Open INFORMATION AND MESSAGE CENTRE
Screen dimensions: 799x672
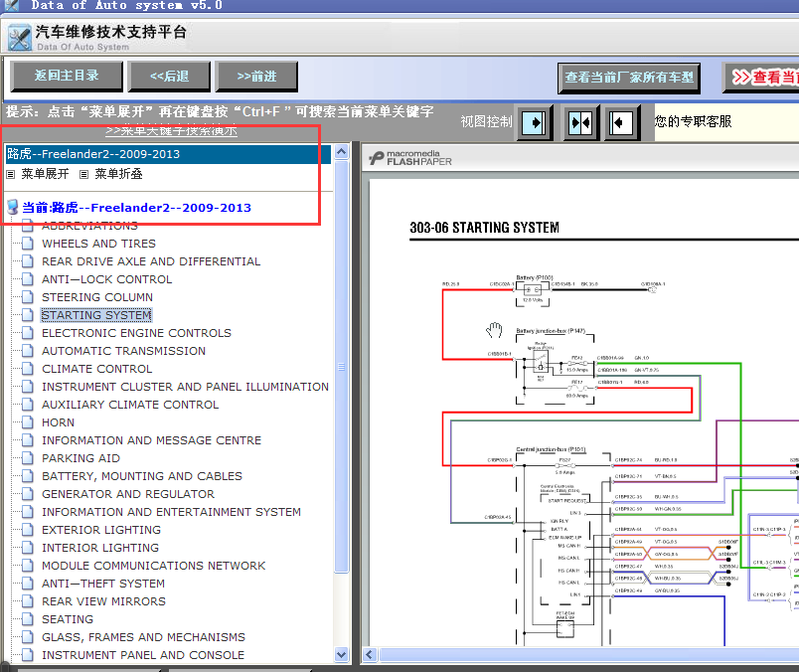click(x=151, y=440)
